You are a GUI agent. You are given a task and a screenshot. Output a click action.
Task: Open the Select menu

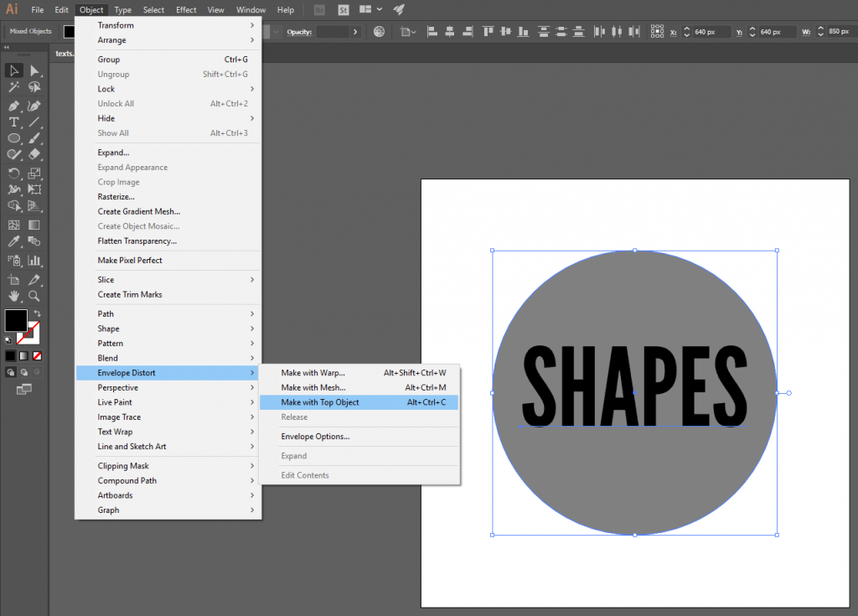pyautogui.click(x=153, y=9)
